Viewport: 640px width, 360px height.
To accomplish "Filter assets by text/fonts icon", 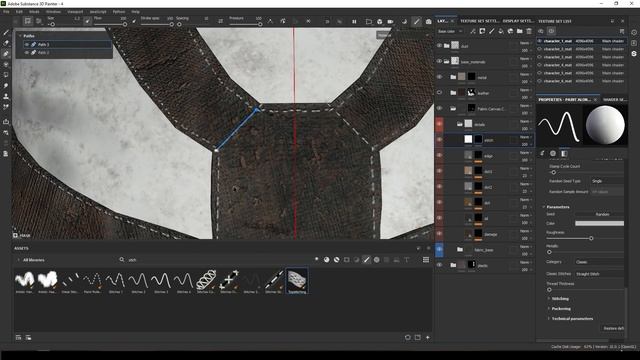I will 407,260.
